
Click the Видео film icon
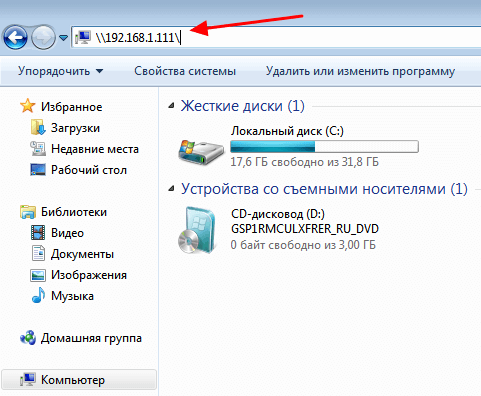38,232
